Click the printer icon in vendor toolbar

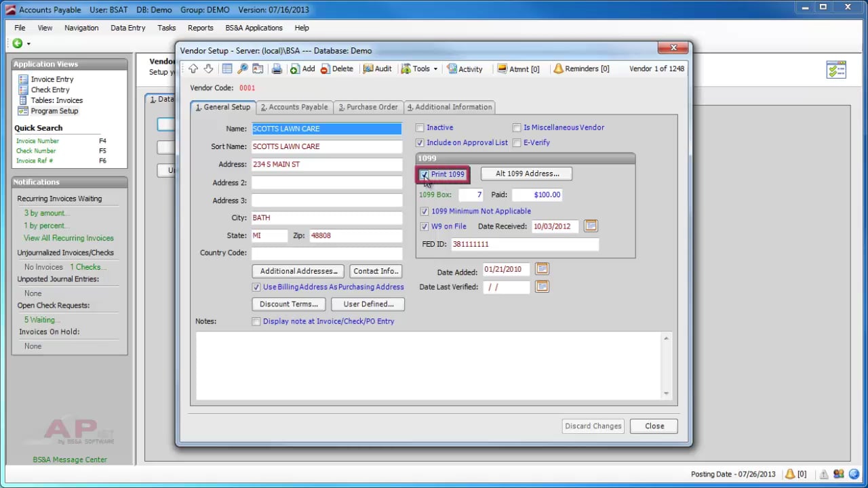277,68
